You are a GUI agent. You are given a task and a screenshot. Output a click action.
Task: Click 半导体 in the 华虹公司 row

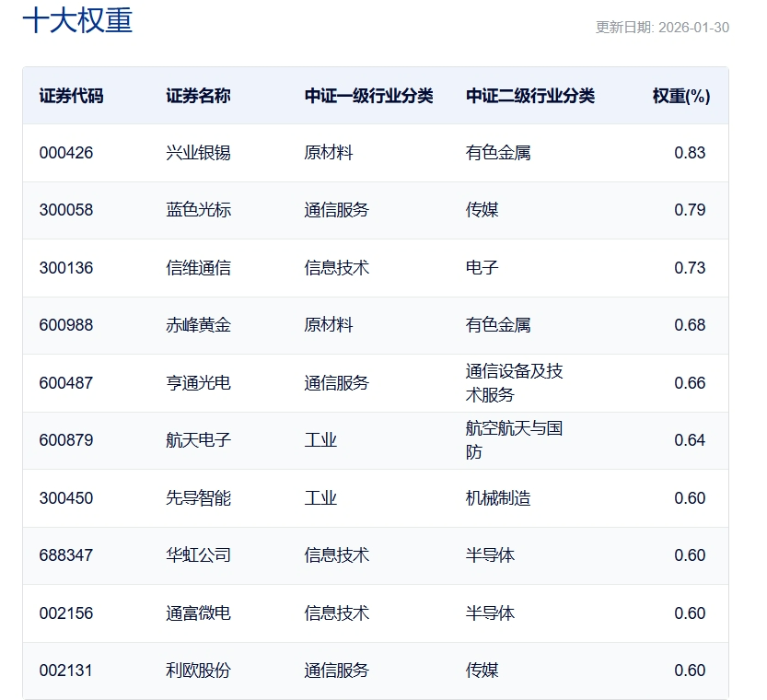pos(490,555)
